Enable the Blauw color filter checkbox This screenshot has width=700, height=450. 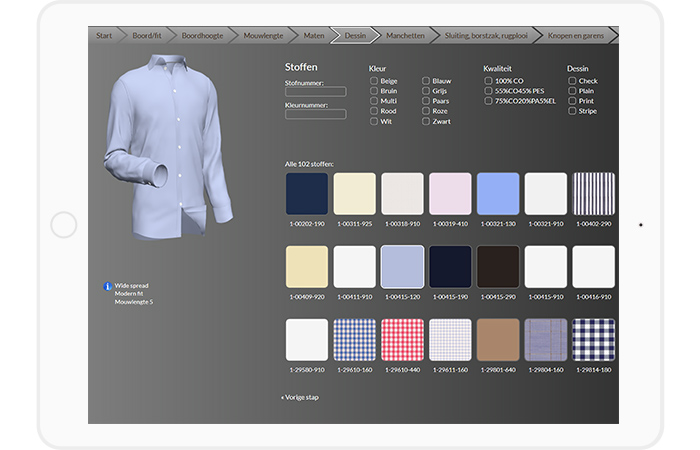click(426, 81)
